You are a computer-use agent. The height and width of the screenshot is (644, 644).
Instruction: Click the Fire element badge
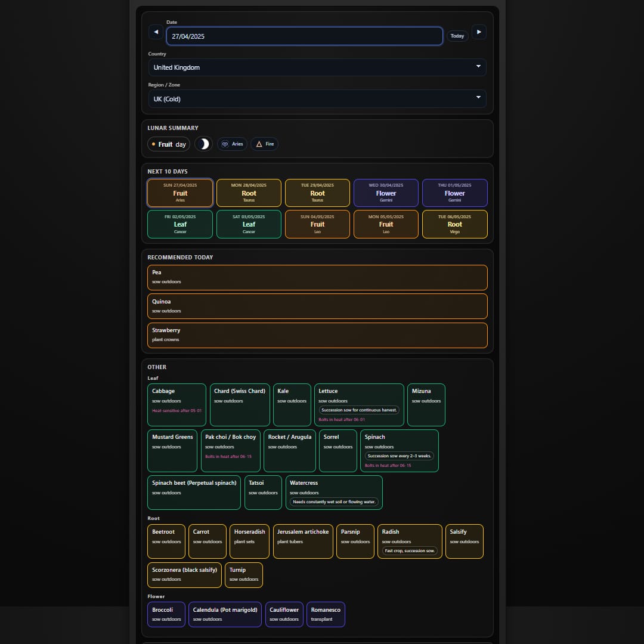pyautogui.click(x=264, y=144)
